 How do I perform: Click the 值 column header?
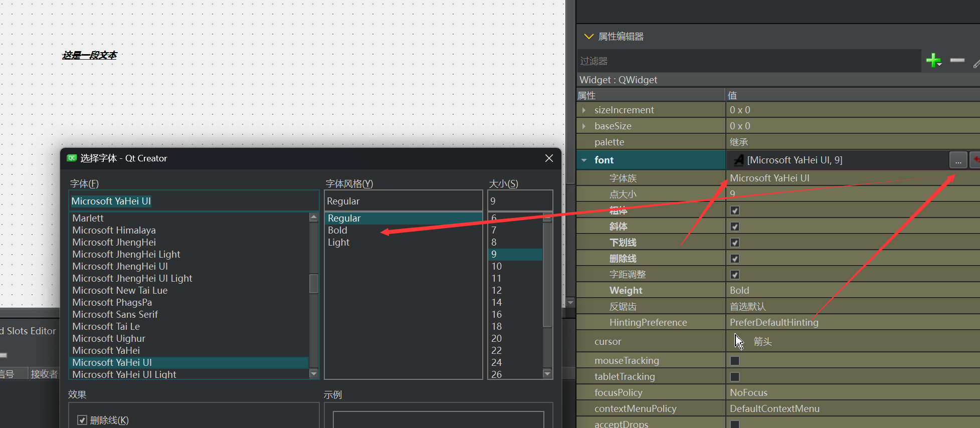(853, 95)
